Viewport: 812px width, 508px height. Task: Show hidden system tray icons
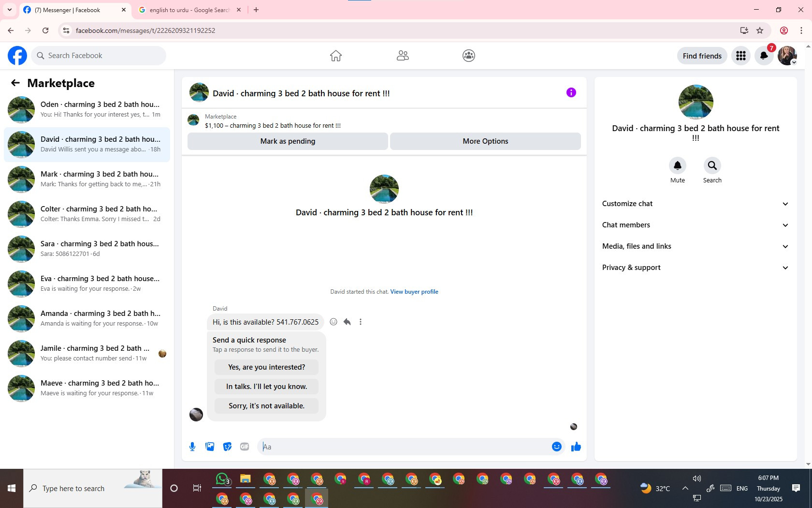pos(685,488)
